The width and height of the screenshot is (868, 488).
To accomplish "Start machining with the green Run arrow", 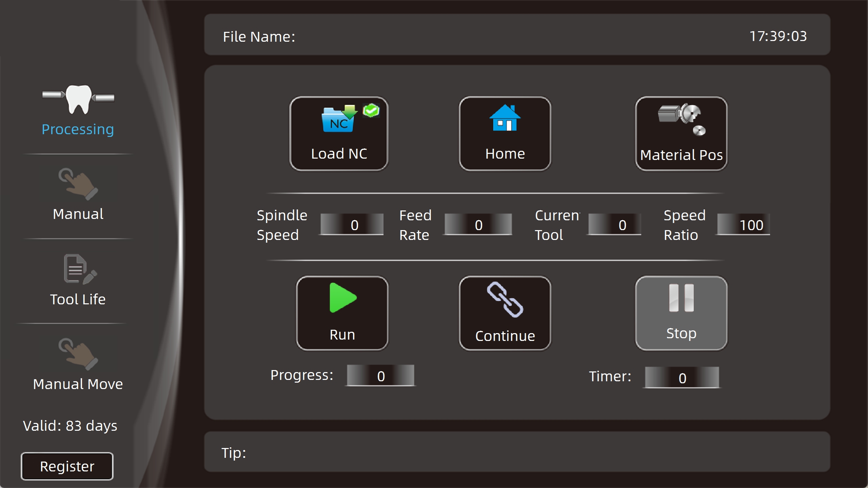I will click(x=343, y=298).
